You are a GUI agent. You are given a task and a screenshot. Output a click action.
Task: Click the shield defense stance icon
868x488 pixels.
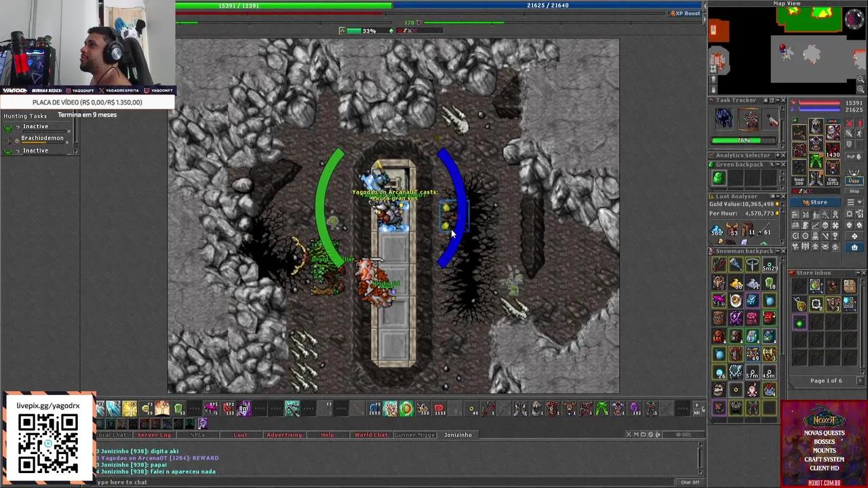(849, 144)
